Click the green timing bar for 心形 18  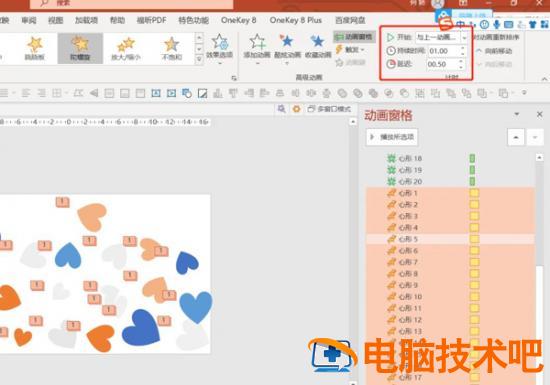click(472, 158)
